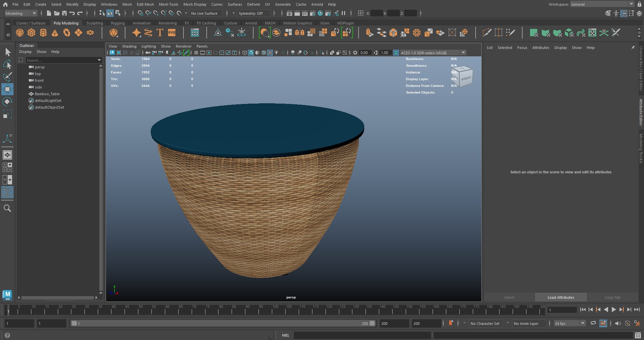
Task: Toggle timeline audio sound icon
Action: pyautogui.click(x=618, y=323)
